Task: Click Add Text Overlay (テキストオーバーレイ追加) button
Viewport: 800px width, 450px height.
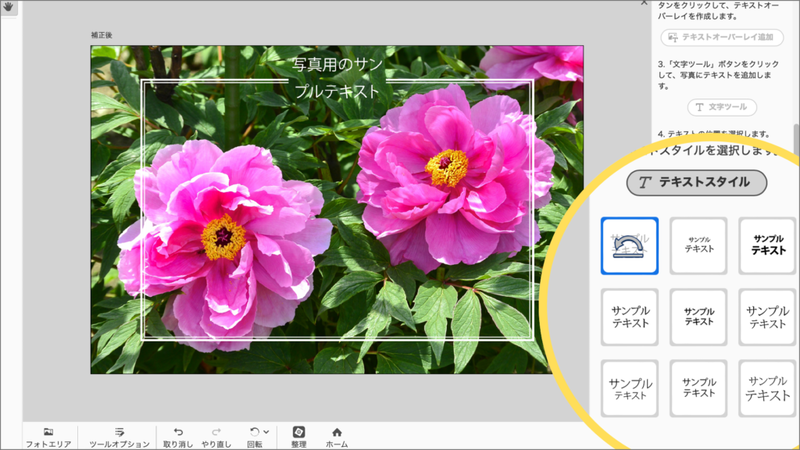Action: click(722, 37)
